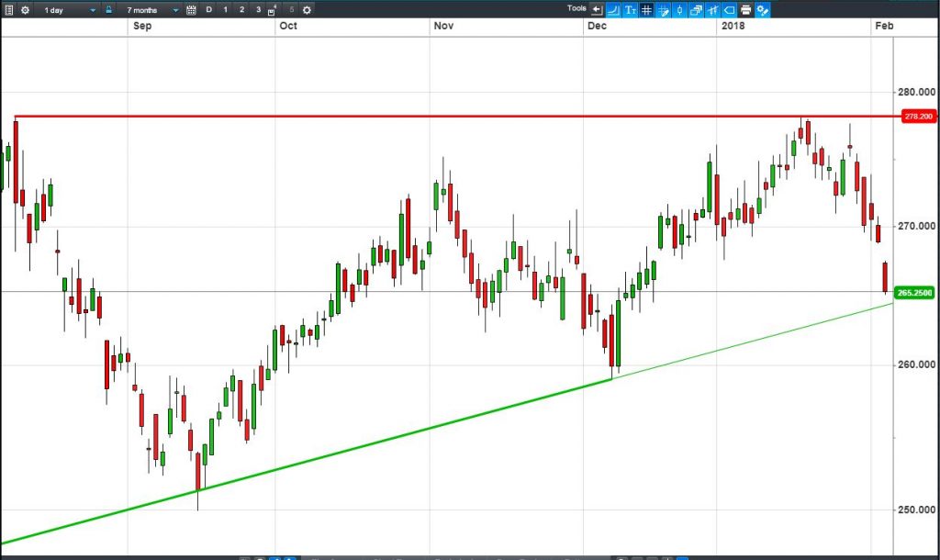
Task: Click the 280.000 price axis label
Action: (x=916, y=93)
